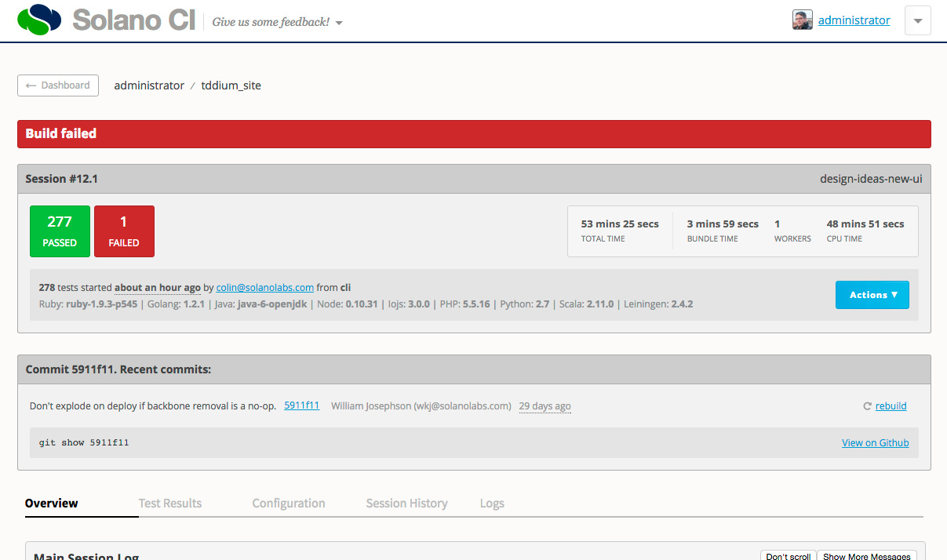Click the rebuild link

891,406
